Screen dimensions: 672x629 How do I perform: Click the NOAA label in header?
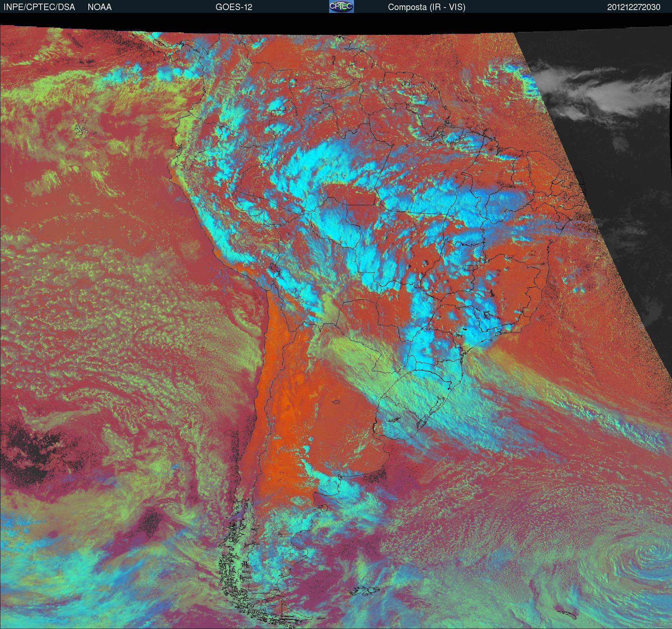coord(100,7)
